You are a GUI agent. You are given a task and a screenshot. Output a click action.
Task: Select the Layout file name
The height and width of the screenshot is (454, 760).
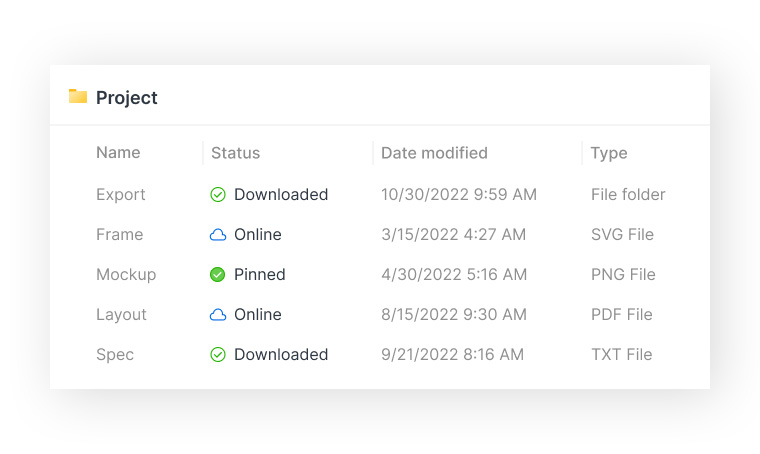pos(121,315)
